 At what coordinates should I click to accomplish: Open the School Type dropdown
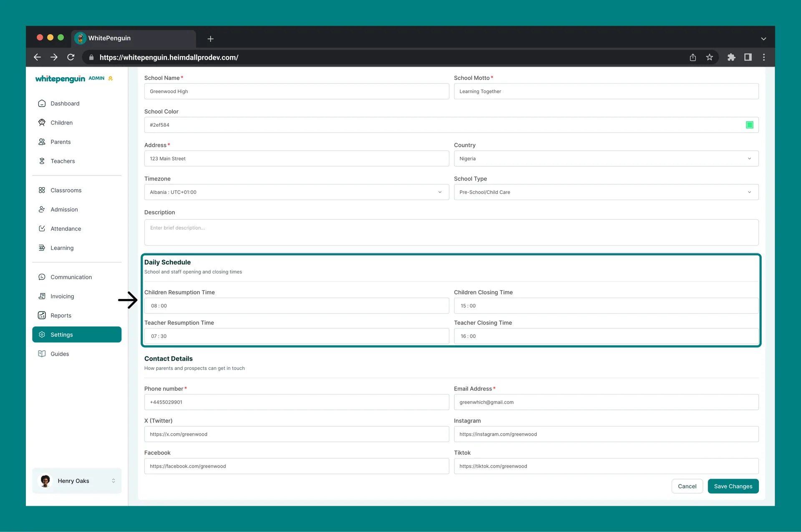click(x=606, y=192)
